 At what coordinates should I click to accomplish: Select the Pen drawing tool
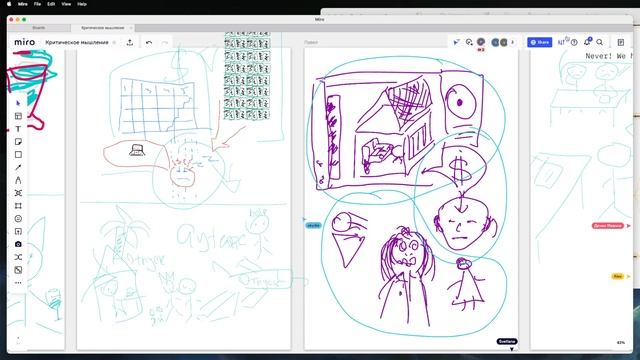pos(18,180)
